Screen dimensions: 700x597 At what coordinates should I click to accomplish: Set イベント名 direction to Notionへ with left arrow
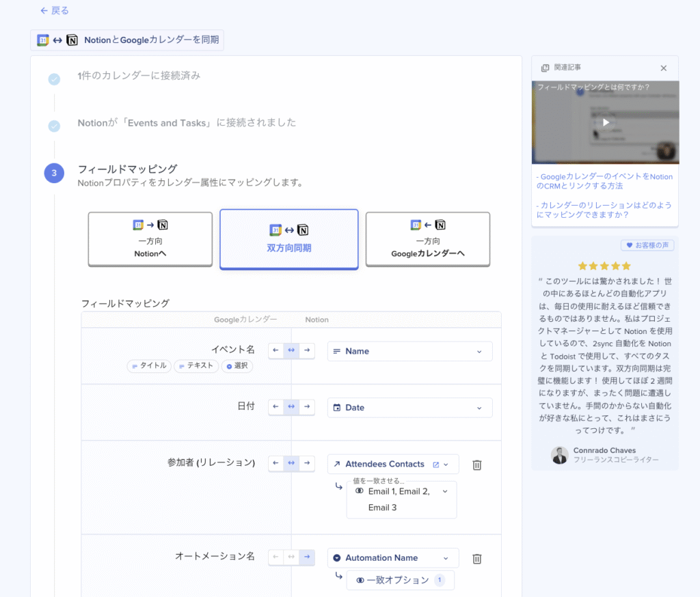[275, 350]
